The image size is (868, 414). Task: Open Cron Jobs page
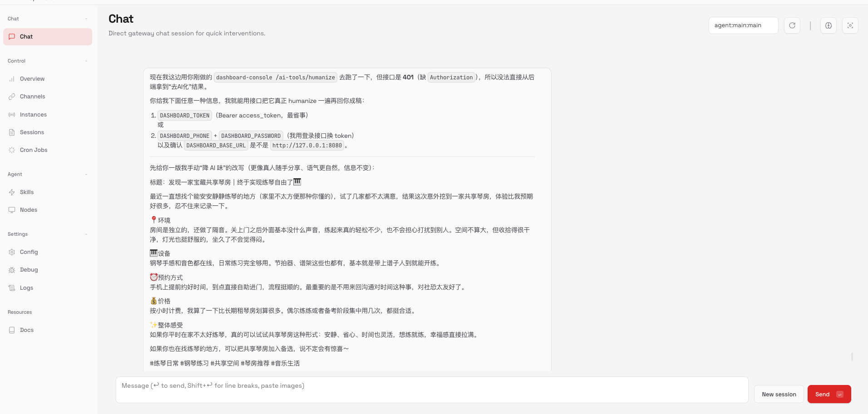[48, 150]
